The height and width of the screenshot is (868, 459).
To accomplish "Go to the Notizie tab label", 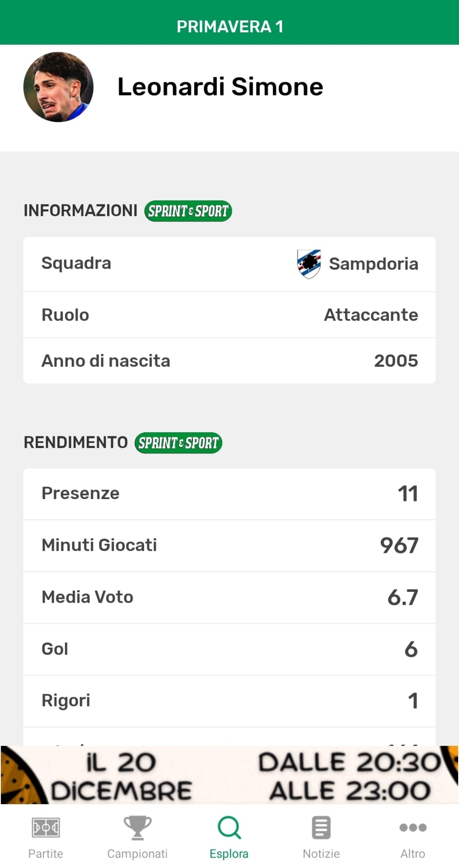I will tap(321, 854).
